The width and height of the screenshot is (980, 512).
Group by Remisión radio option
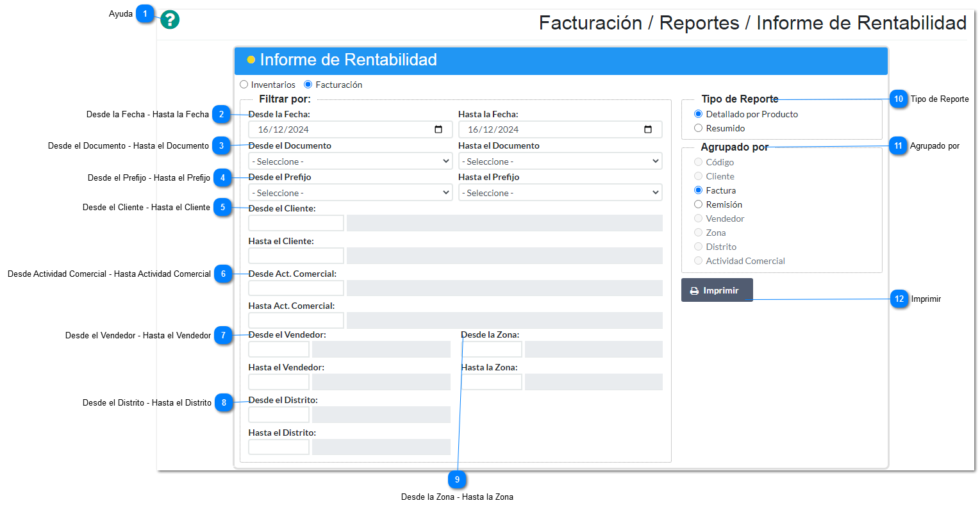tap(698, 204)
